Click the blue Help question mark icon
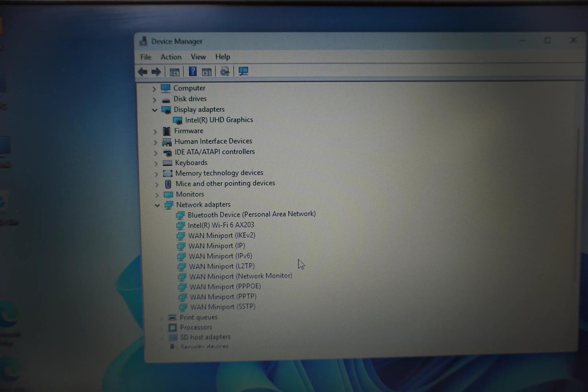588x392 pixels. [x=193, y=71]
